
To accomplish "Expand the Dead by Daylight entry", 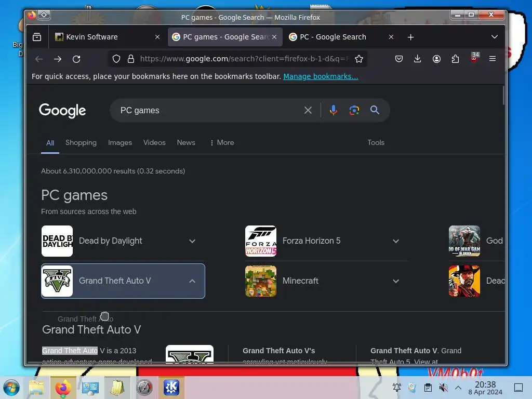I will [192, 241].
